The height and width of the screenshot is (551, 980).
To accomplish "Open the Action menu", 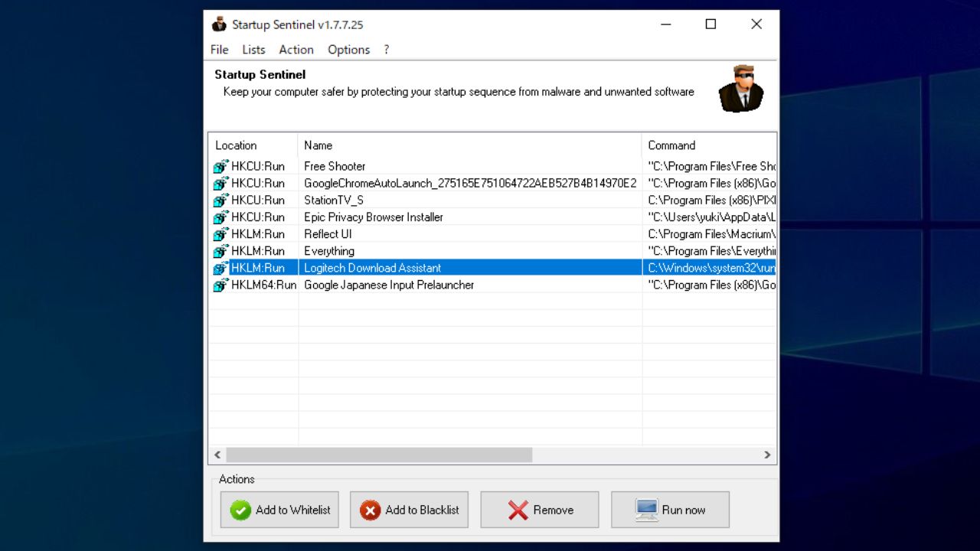I will 296,50.
